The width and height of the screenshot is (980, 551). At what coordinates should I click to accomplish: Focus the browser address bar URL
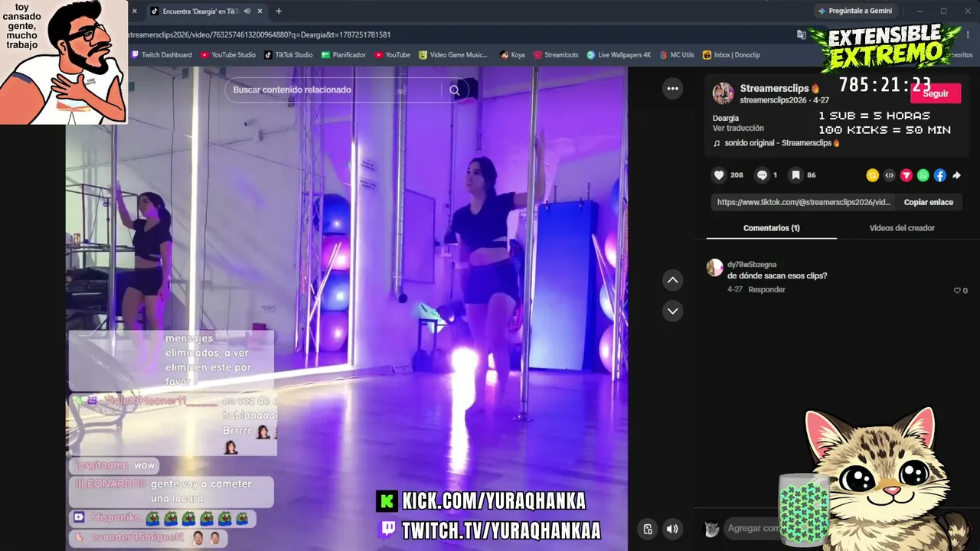click(x=259, y=34)
